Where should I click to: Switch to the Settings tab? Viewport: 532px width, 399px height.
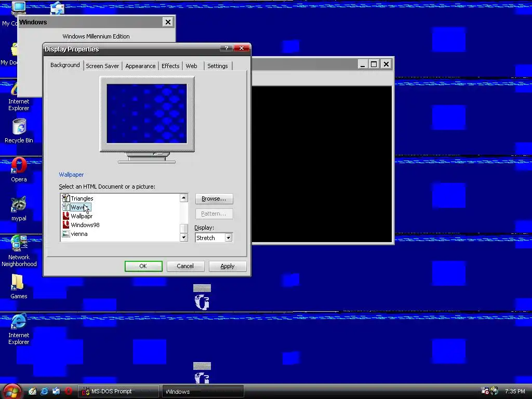218,66
